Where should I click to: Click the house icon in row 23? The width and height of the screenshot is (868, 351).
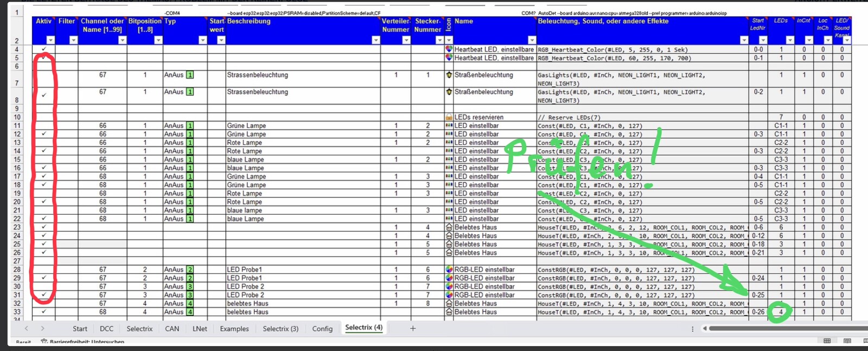(449, 227)
